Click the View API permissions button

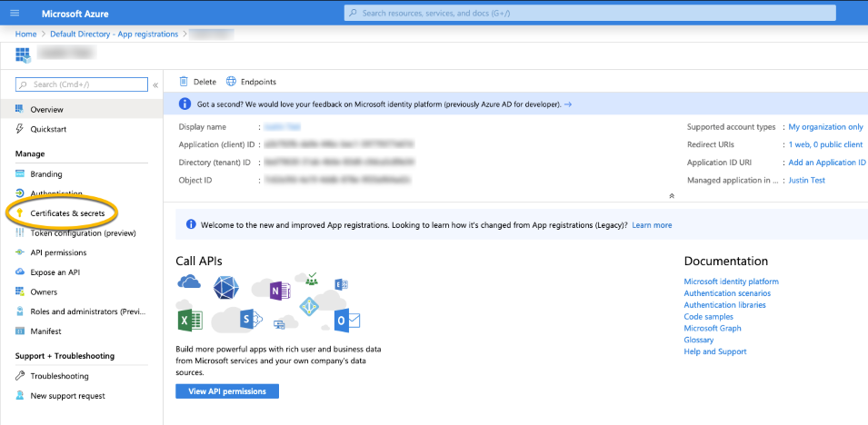(227, 391)
